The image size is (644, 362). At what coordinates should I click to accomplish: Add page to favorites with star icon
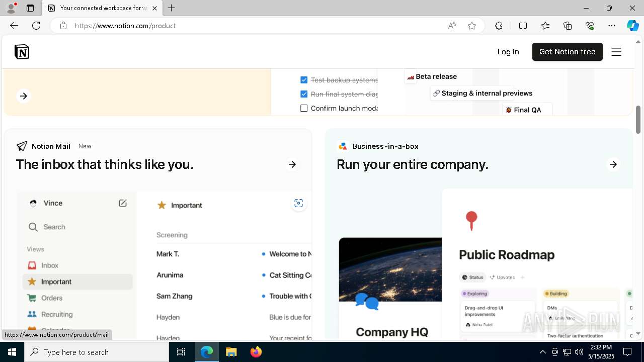pyautogui.click(x=472, y=26)
